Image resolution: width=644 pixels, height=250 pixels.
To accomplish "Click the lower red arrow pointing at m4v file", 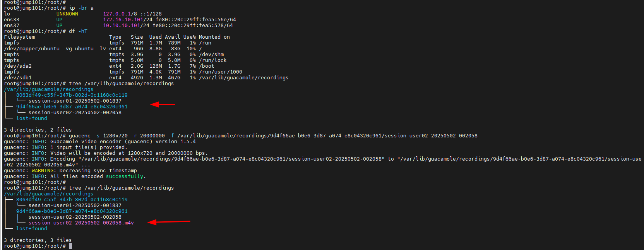I will coord(169,222).
